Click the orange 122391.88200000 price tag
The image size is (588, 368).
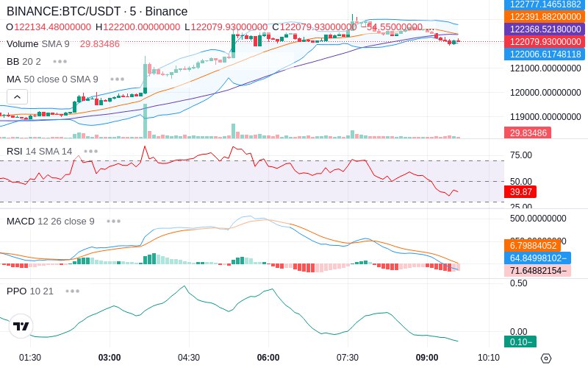pos(545,16)
